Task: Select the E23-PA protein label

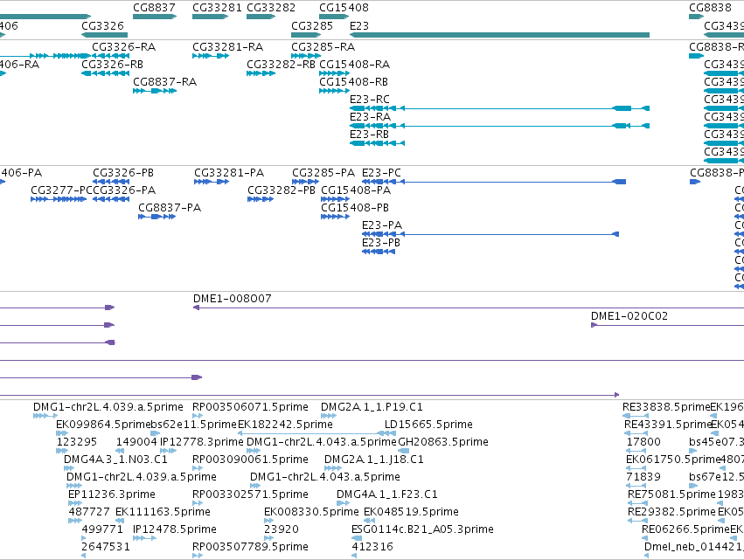Action: point(382,225)
